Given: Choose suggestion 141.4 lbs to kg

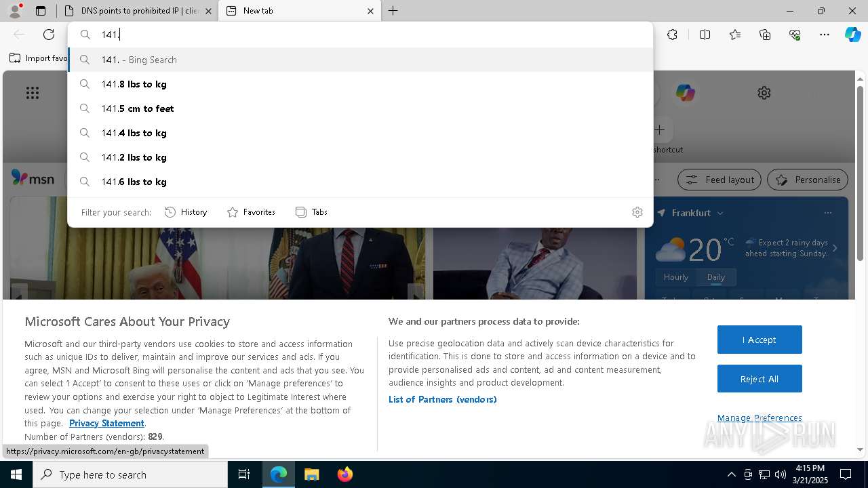Looking at the screenshot, I should (x=361, y=133).
